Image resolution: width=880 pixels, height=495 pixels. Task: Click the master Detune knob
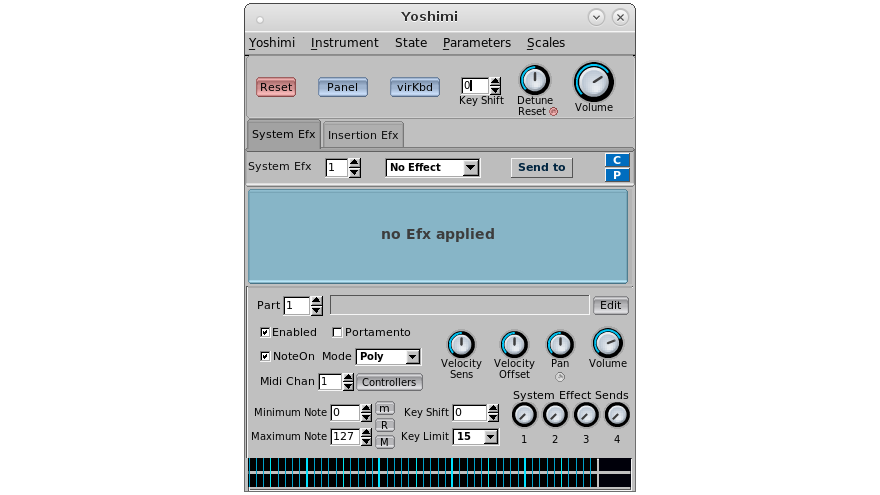[x=534, y=80]
